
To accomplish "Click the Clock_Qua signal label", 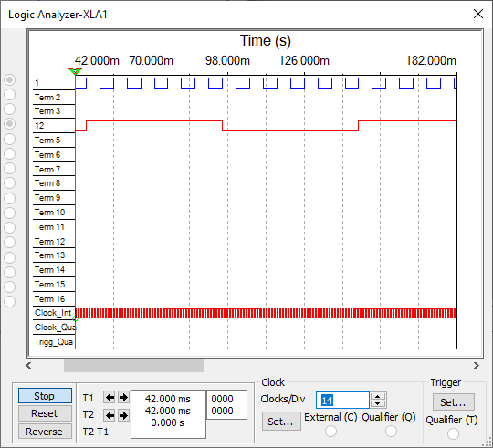I will (x=55, y=328).
